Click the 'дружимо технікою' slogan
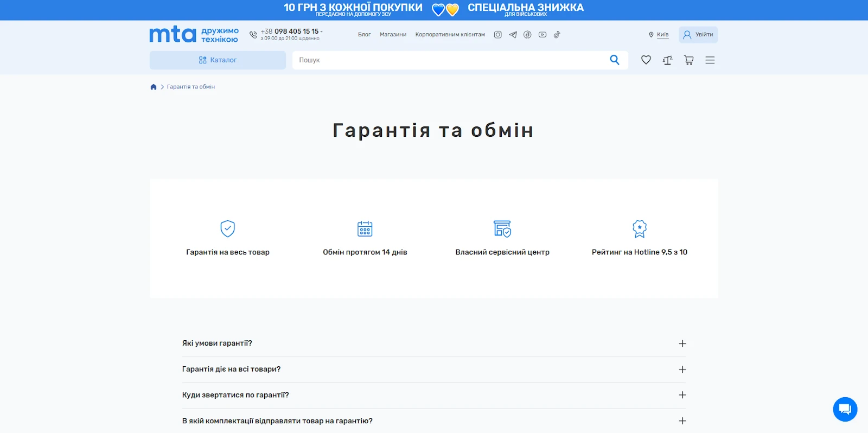 (x=220, y=35)
